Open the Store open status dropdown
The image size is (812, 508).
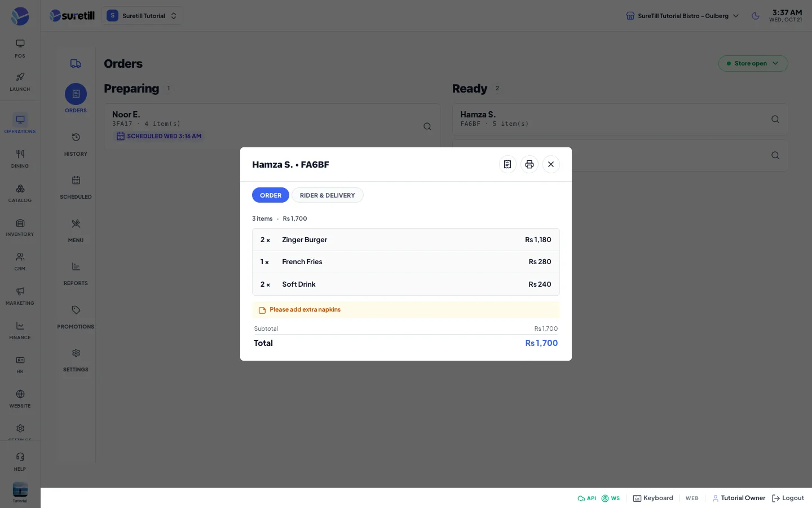tap(753, 63)
